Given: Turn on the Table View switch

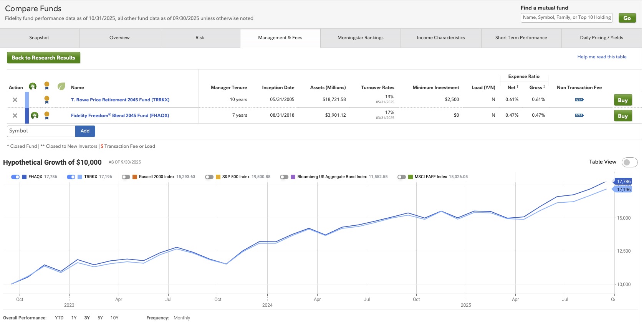Looking at the screenshot, I should click(x=629, y=162).
